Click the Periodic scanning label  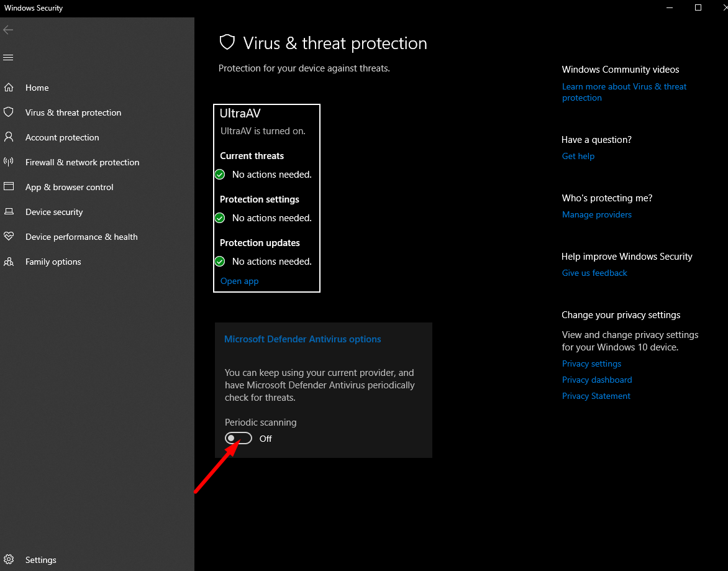point(260,423)
